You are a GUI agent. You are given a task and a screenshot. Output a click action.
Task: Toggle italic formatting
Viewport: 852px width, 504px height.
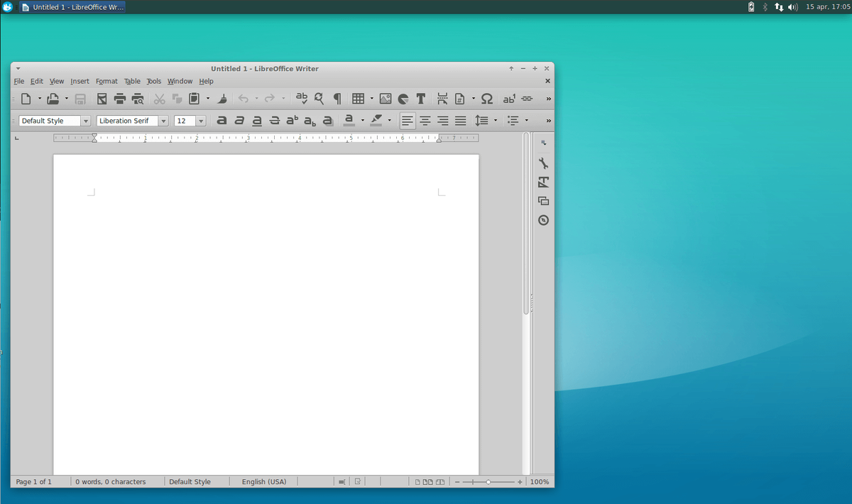[239, 120]
